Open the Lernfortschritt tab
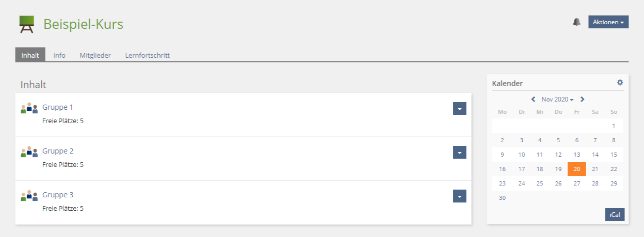Viewport: 644px width, 237px height. (x=148, y=55)
